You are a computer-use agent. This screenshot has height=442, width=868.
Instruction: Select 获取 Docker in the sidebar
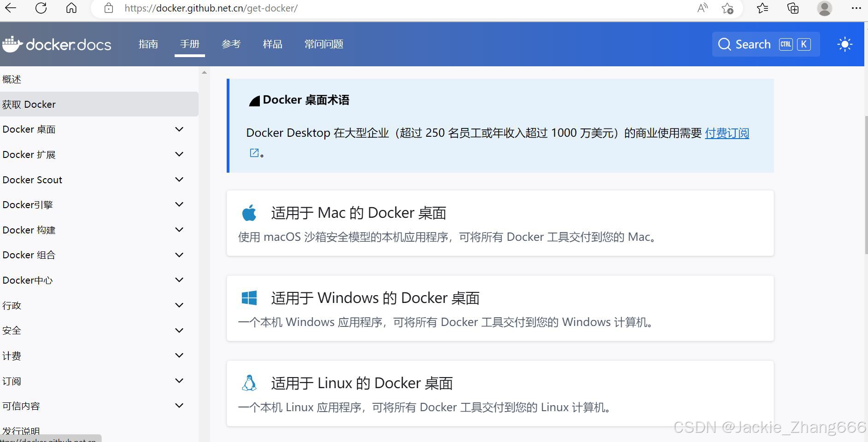pyautogui.click(x=99, y=104)
